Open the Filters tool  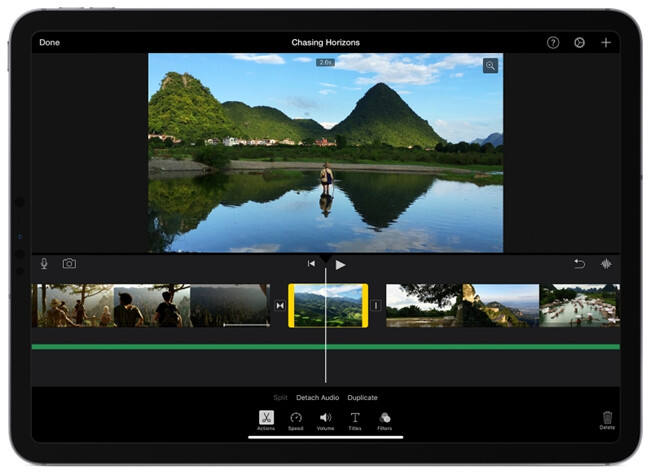point(385,418)
